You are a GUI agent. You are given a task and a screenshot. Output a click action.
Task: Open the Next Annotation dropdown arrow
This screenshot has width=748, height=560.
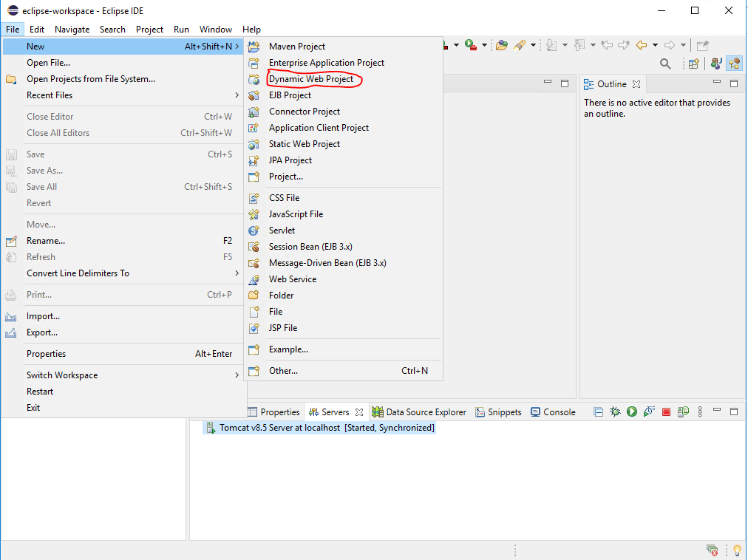[565, 45]
